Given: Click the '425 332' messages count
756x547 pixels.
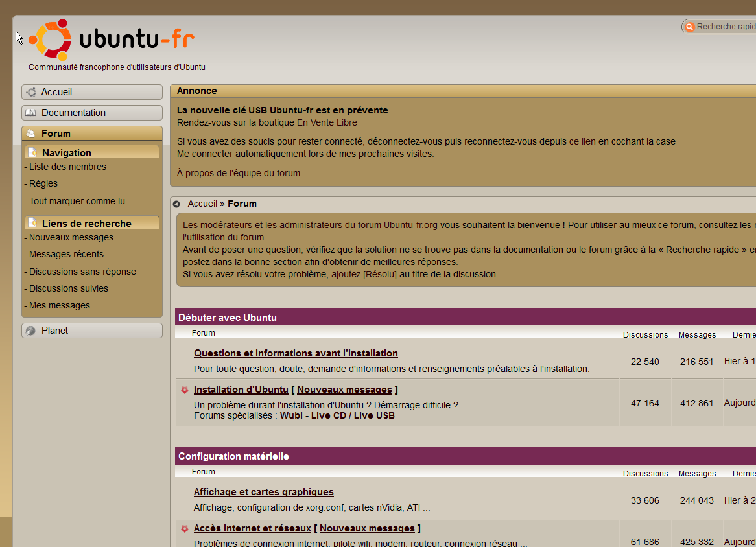Looking at the screenshot, I should pyautogui.click(x=696, y=542).
